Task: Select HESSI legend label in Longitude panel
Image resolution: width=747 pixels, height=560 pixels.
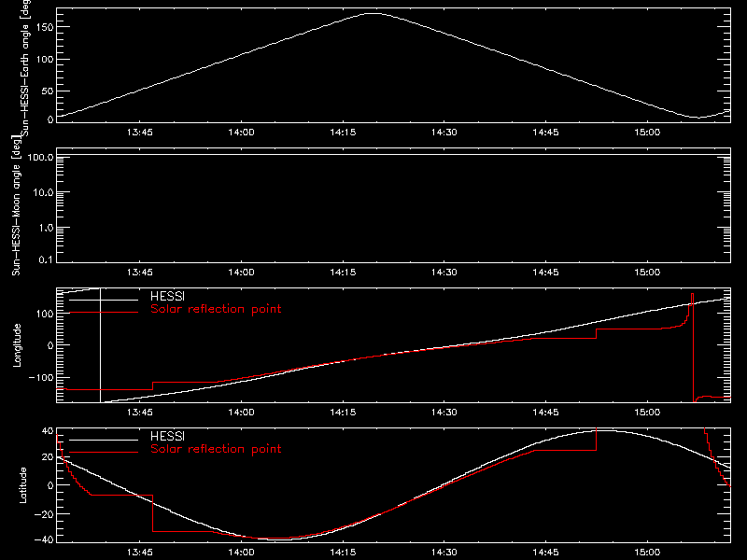Action: tap(168, 296)
